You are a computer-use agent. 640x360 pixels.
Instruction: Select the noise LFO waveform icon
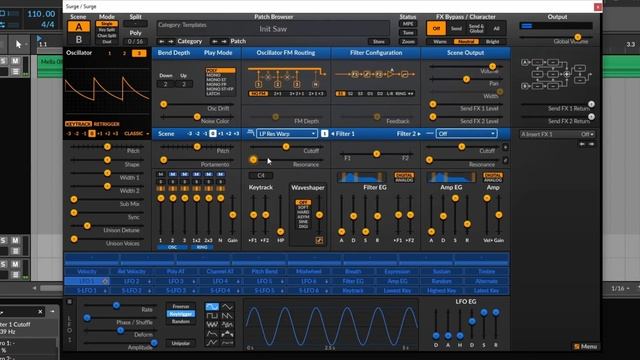[x=211, y=325]
